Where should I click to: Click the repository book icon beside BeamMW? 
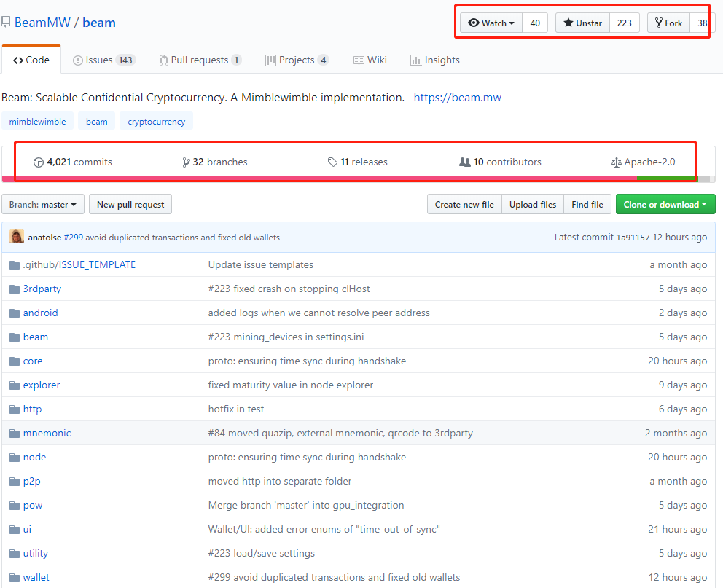pyautogui.click(x=6, y=22)
